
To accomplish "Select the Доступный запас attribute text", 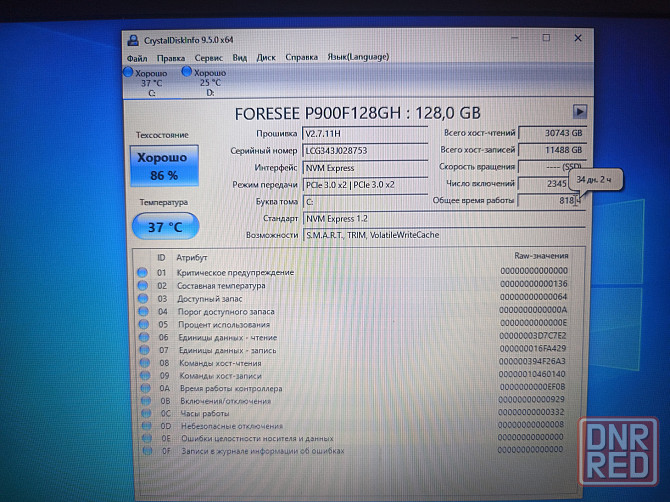I will 210,299.
